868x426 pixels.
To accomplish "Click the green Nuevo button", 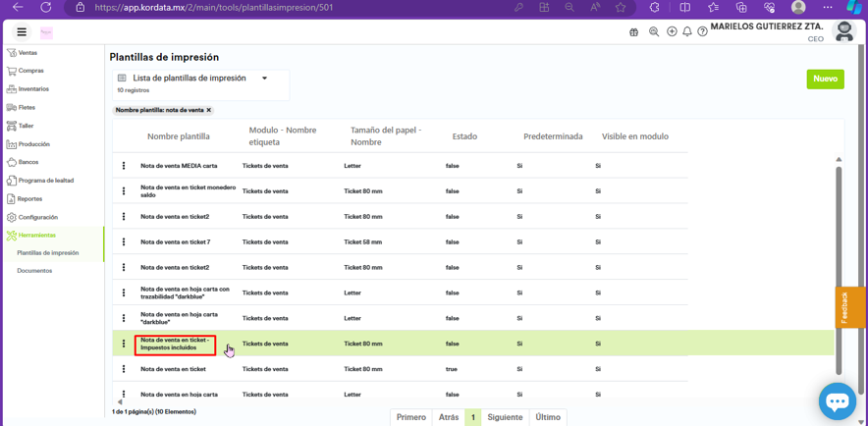I will pyautogui.click(x=825, y=79).
